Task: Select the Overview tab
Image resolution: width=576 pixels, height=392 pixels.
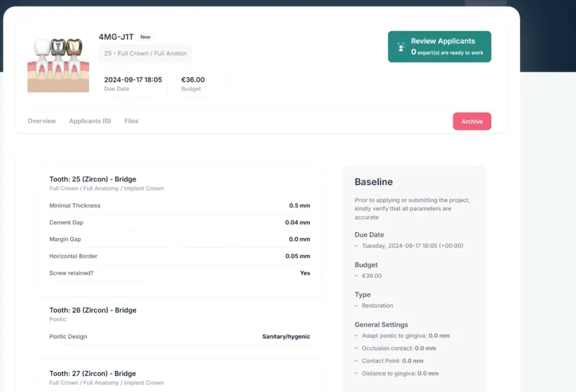Action: point(41,121)
